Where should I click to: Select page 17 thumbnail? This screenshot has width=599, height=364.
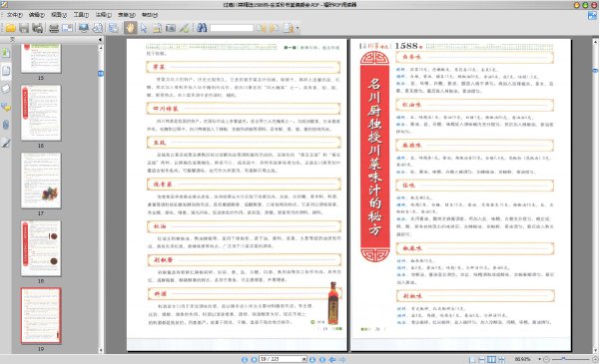pyautogui.click(x=41, y=181)
